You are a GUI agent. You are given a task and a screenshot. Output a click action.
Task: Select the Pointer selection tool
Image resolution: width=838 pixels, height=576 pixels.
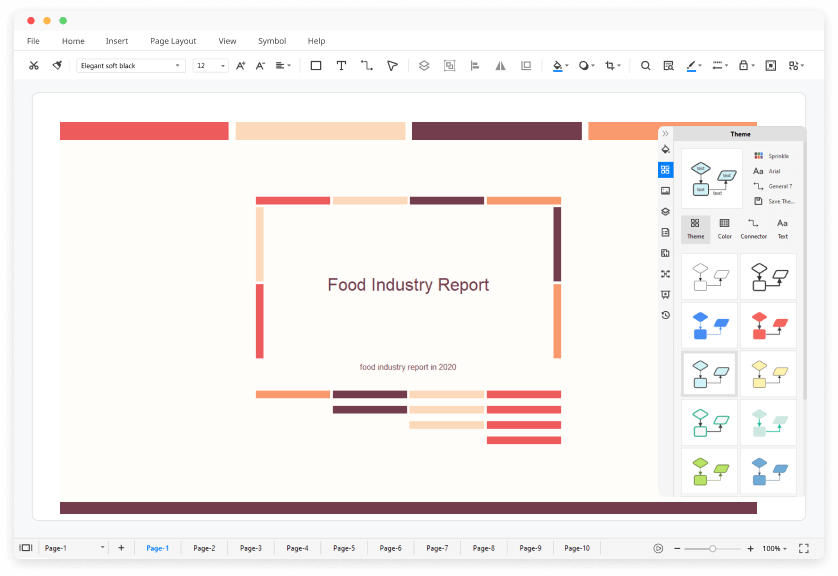(x=392, y=66)
